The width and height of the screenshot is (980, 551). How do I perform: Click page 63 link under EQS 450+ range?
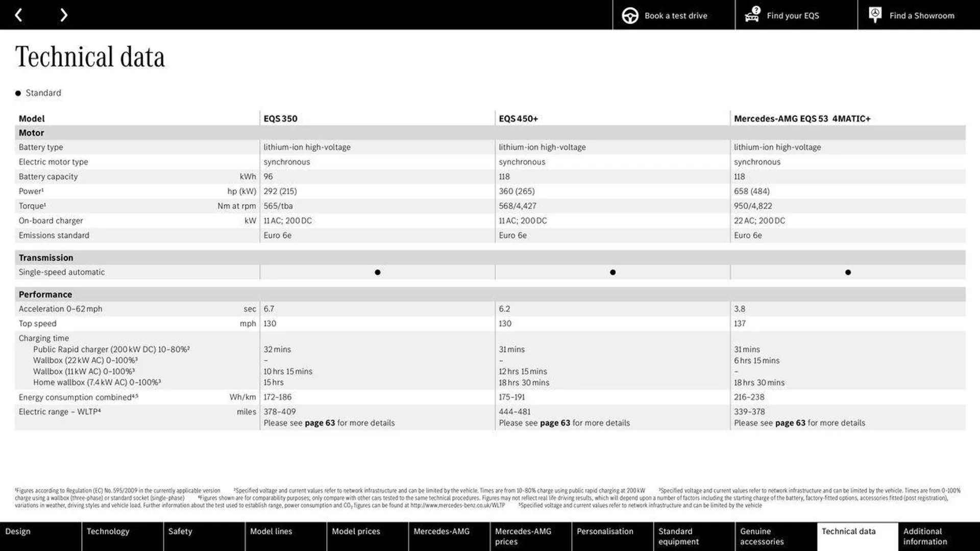(x=554, y=422)
